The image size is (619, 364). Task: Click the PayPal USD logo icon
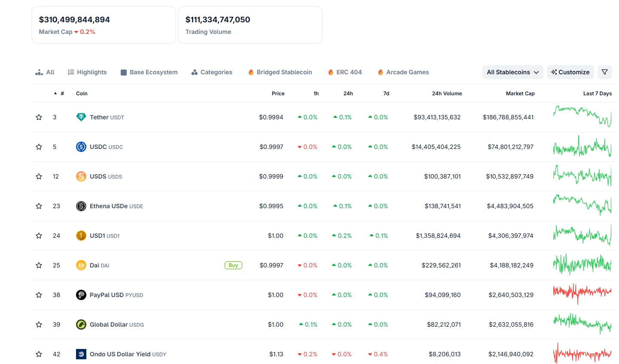pyautogui.click(x=81, y=295)
